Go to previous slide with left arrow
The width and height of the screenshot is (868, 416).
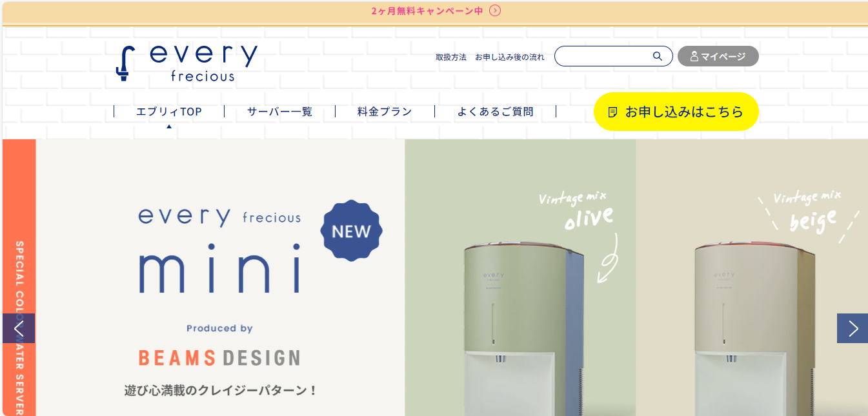point(18,328)
